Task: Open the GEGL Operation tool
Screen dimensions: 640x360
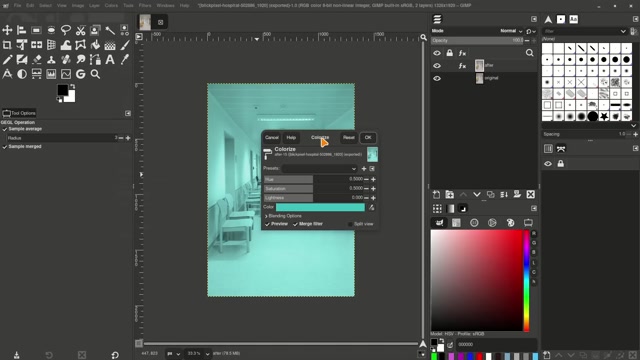Action: 80,74
